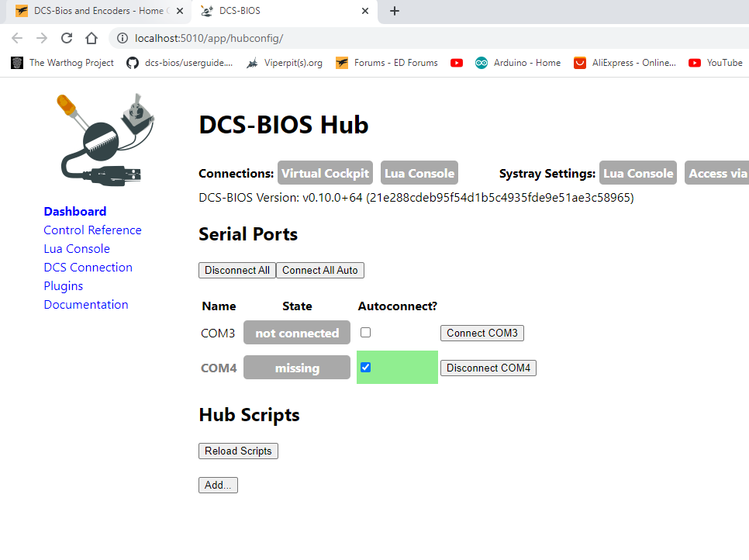Click Systray Settings Lua Console badge
Image resolution: width=749 pixels, height=560 pixels.
638,173
